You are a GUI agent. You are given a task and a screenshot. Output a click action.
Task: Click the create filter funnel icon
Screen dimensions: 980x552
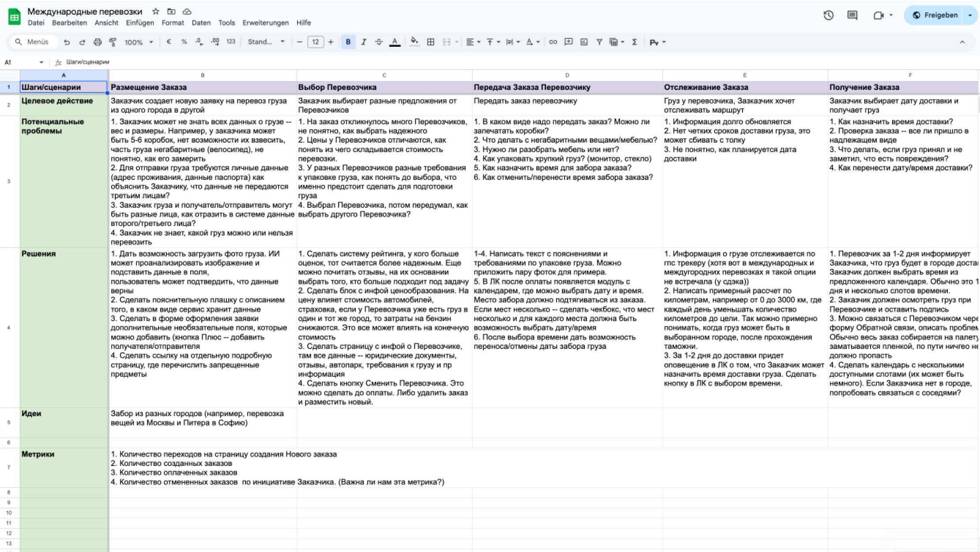pos(599,42)
